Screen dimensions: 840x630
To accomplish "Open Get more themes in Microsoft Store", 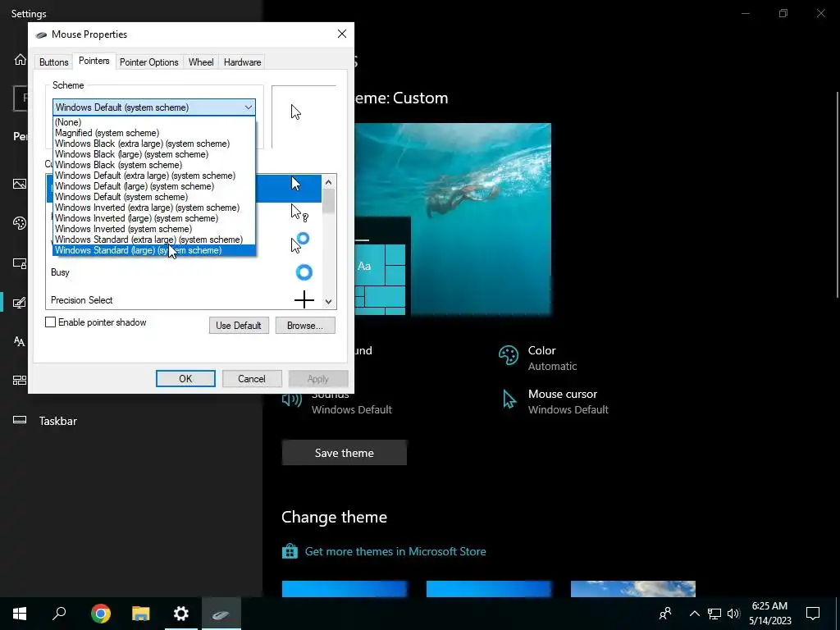I will pyautogui.click(x=395, y=551).
